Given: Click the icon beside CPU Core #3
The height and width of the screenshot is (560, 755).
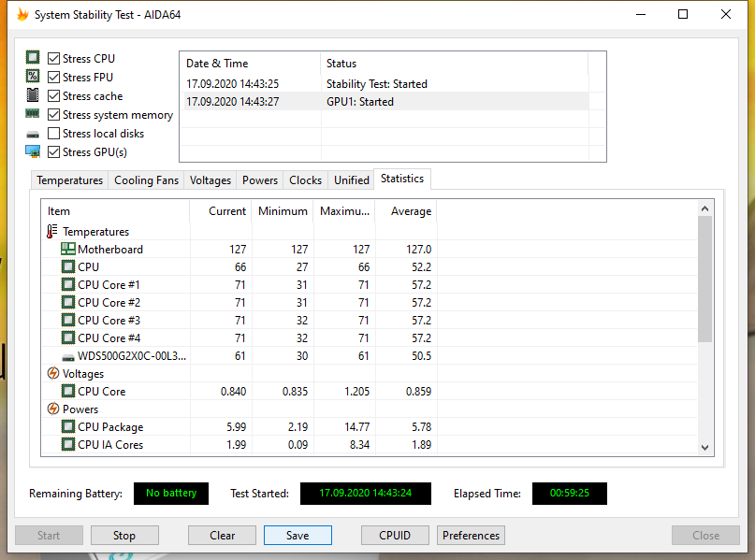Looking at the screenshot, I should click(68, 320).
